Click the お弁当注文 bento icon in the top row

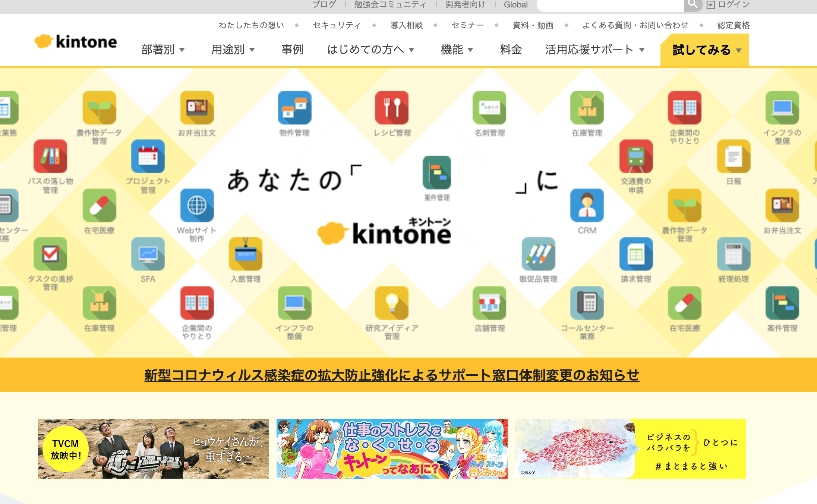coord(197,108)
